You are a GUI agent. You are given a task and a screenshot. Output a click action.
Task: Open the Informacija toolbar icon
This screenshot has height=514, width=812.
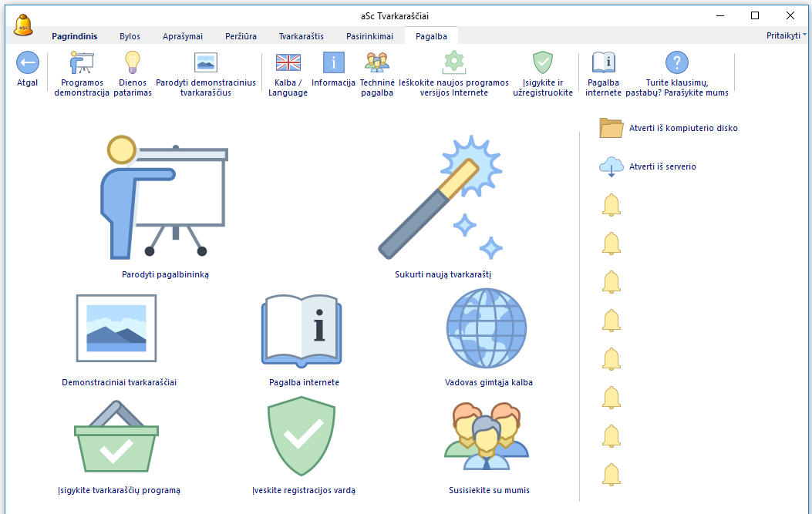pos(333,63)
